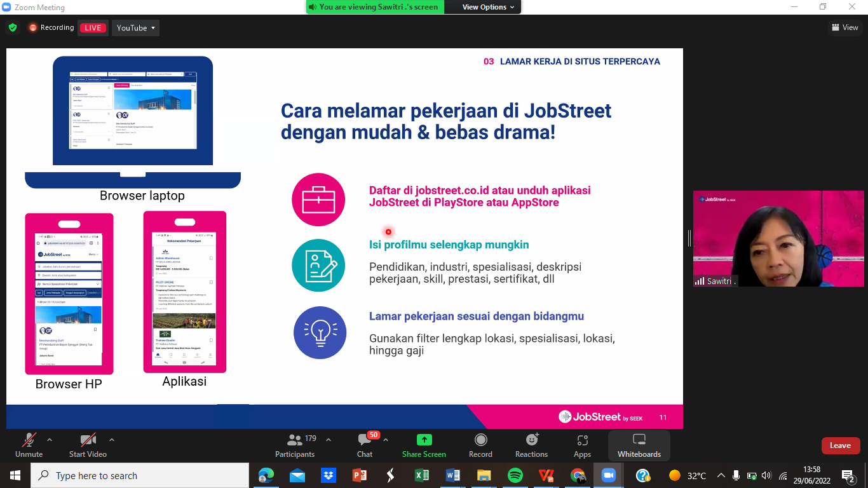The height and width of the screenshot is (488, 868).
Task: Select Sawitri's video thumbnail
Action: click(778, 238)
